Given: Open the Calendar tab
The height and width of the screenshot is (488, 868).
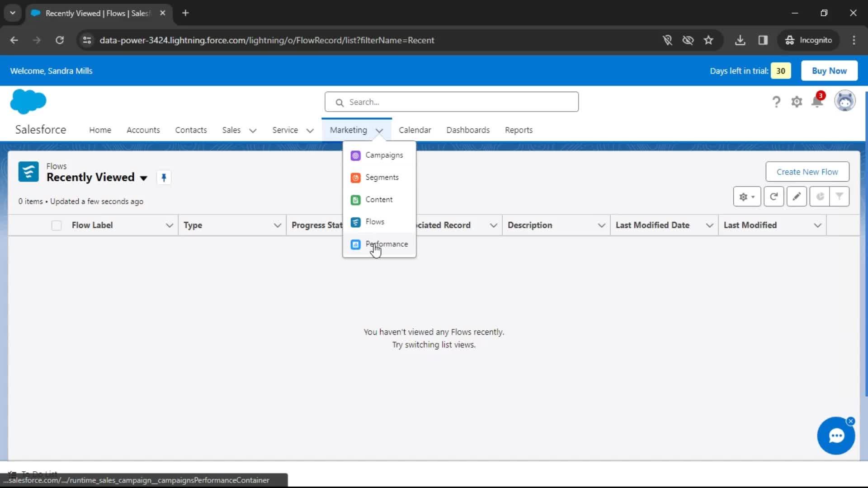Looking at the screenshot, I should (x=415, y=130).
